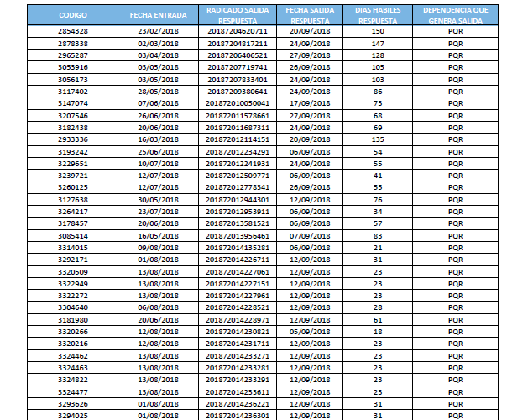Click response date 17/09/2018
Image resolution: width=528 pixels, height=420 pixels.
(x=310, y=103)
